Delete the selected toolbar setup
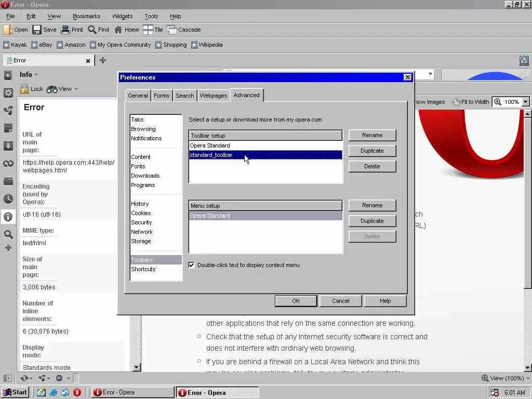This screenshot has height=399, width=532. 372,166
